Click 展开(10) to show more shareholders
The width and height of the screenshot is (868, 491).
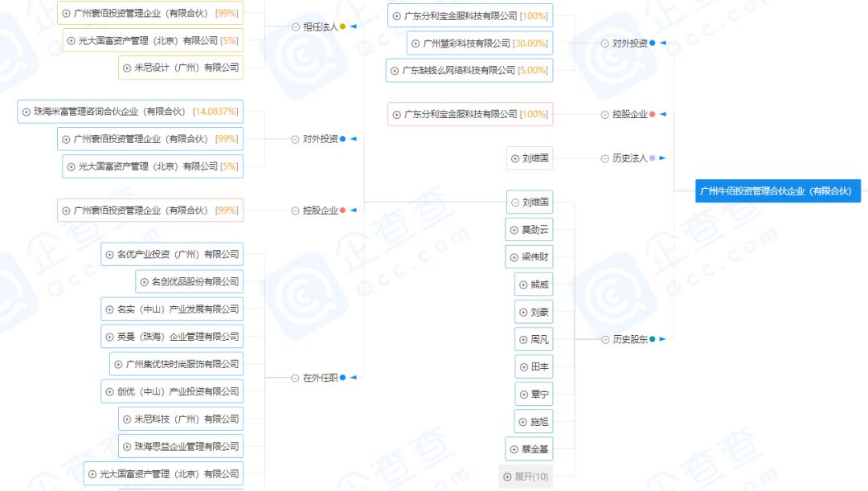(x=526, y=477)
